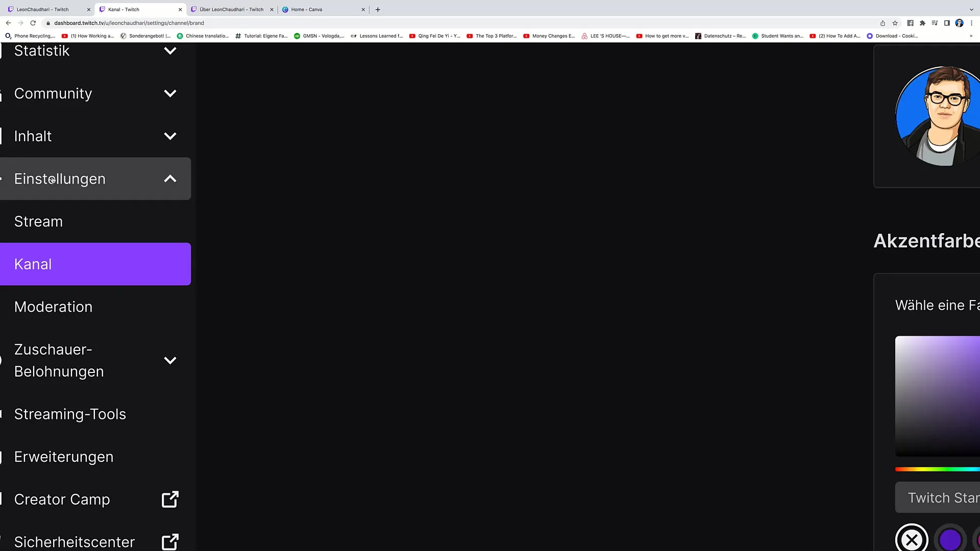Expand the Community section
Viewport: 980px width, 551px height.
pos(95,93)
